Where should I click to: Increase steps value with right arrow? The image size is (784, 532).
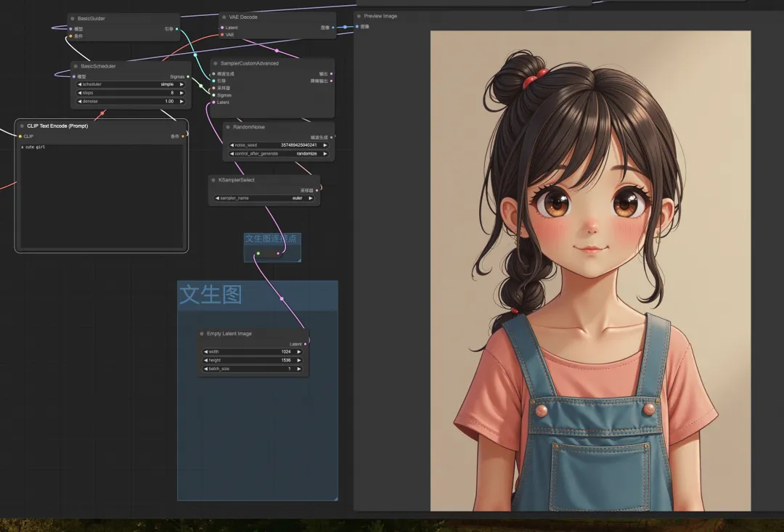181,93
